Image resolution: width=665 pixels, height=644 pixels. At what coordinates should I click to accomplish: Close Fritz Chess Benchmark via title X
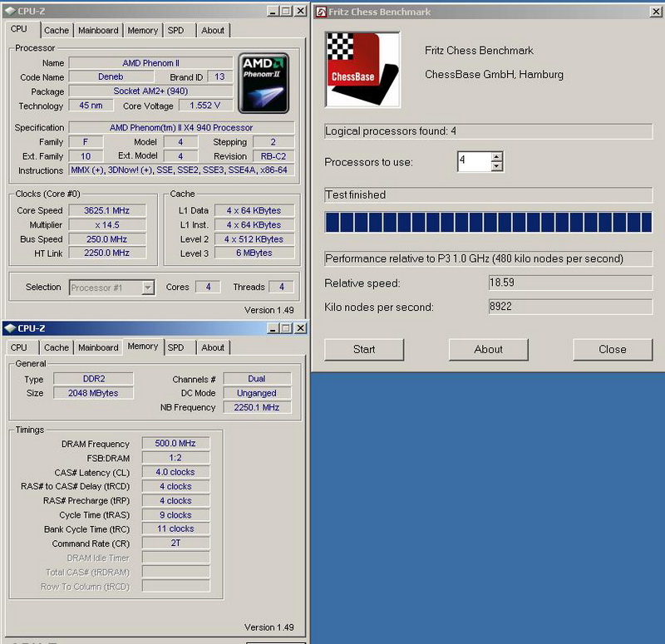click(x=656, y=12)
